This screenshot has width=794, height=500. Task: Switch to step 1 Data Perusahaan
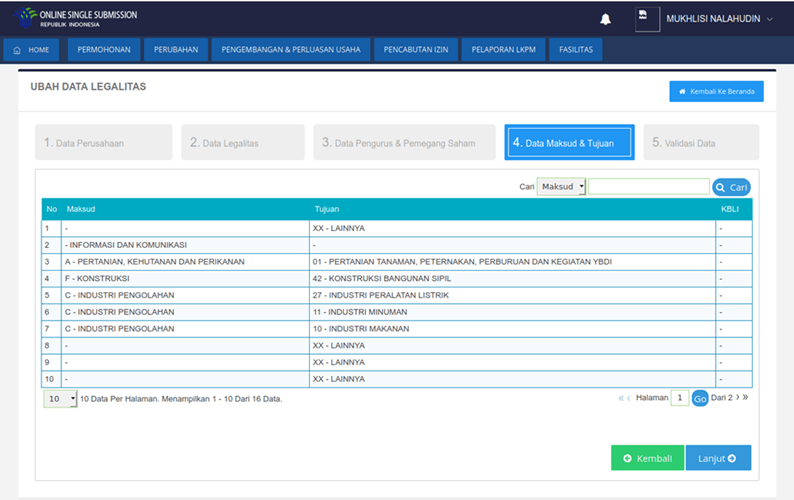coord(104,142)
